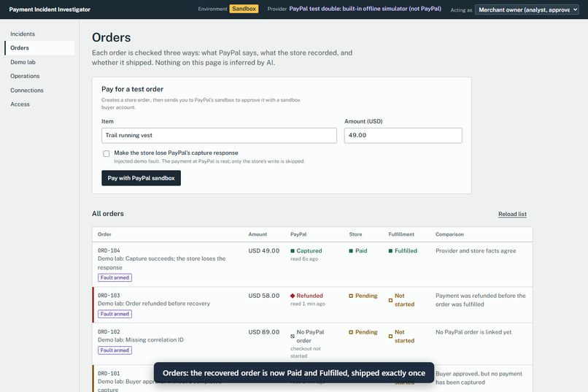Click 'No PayPal order is linked yet' comparison
Viewport: 588px width, 392px height.
(473, 332)
